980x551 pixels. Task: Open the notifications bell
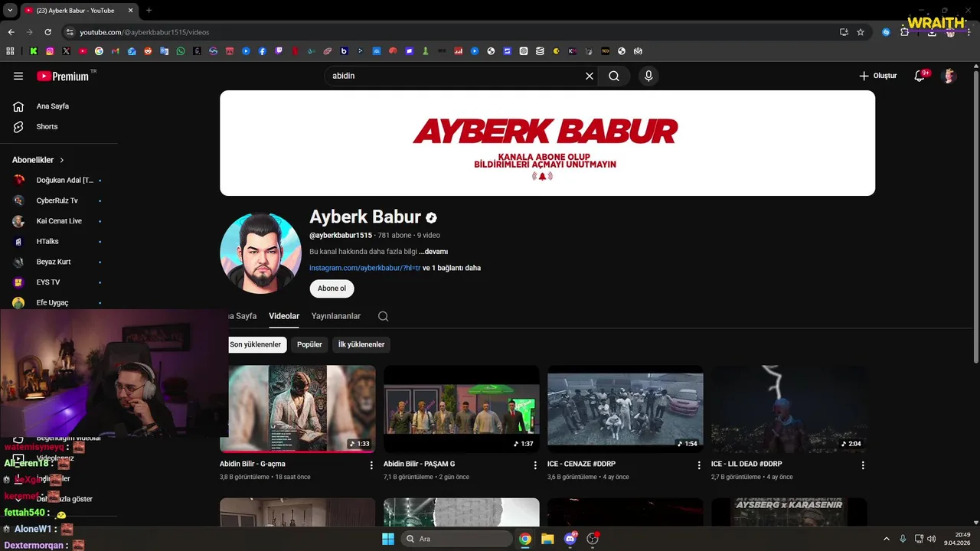click(920, 76)
